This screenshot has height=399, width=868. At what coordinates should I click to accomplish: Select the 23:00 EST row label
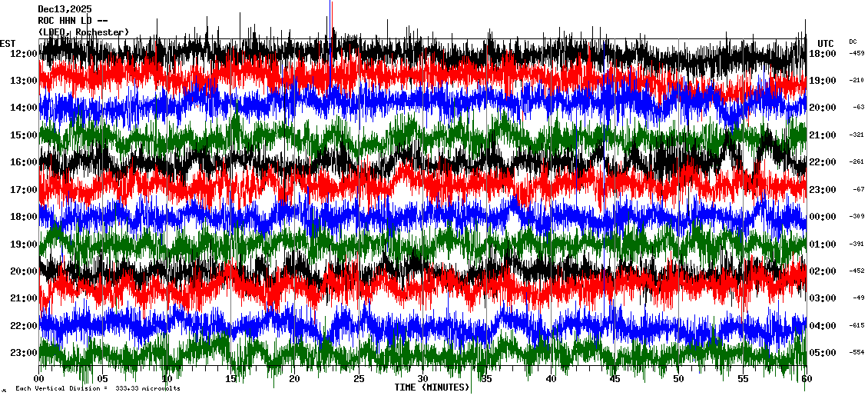(24, 353)
